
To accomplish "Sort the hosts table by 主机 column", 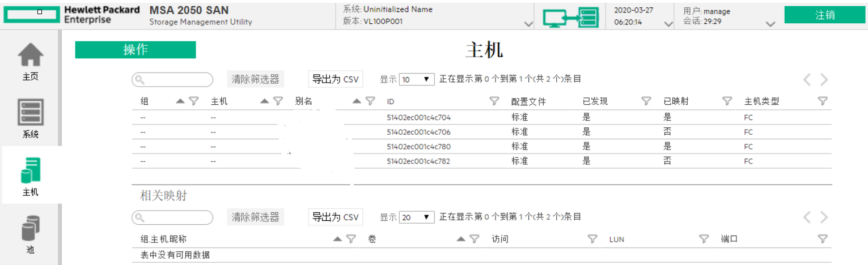I will point(264,101).
